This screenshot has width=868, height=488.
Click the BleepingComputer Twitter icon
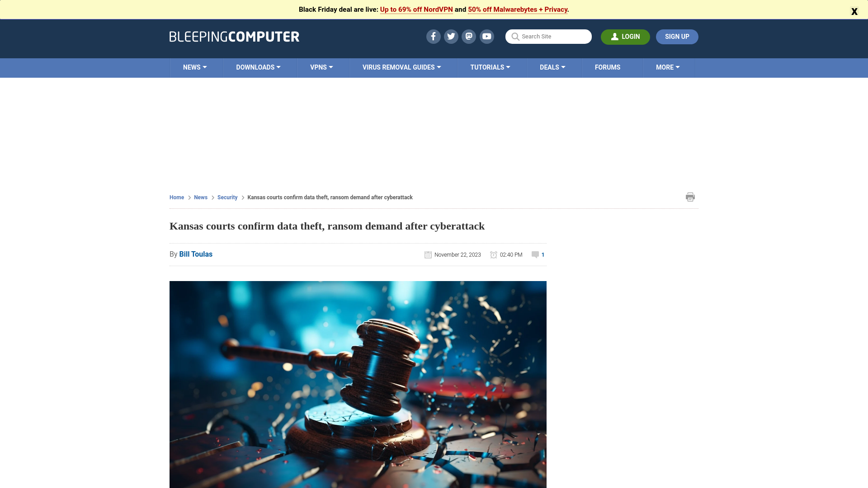(451, 36)
